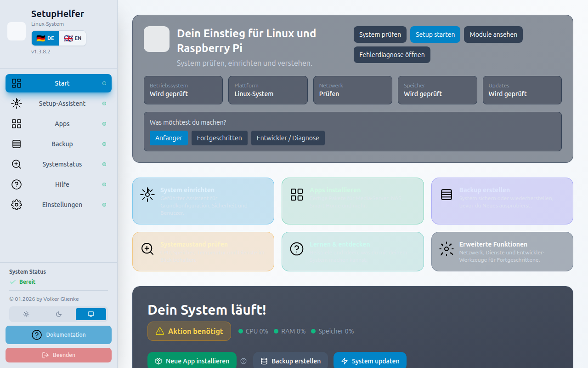This screenshot has width=588, height=368.
Task: Click the Setup starten button
Action: [435, 34]
